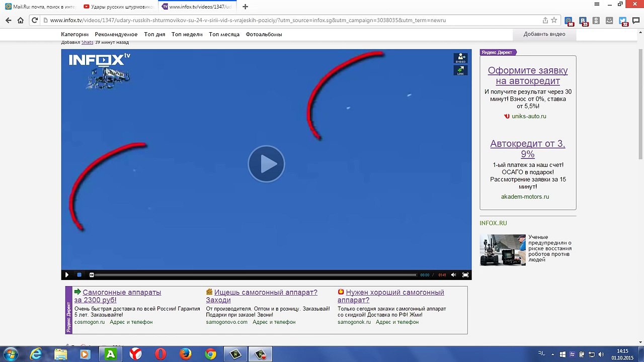644x362 pixels.
Task: Open the LINK share option on video
Action: (x=461, y=71)
